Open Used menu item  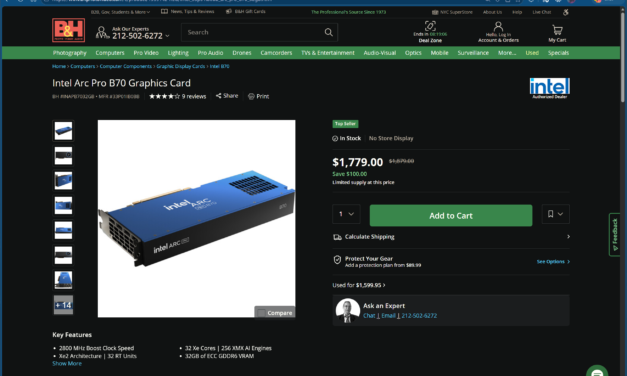532,53
